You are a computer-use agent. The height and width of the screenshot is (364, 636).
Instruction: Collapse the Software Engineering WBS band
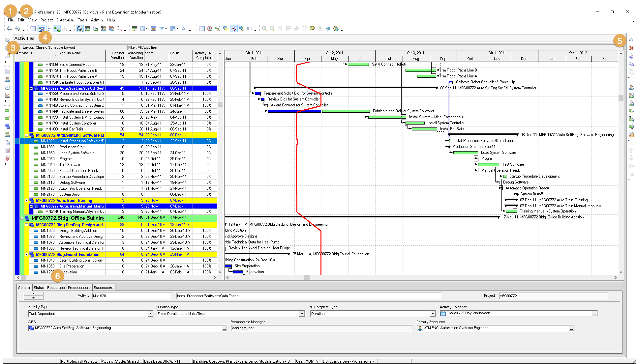(x=27, y=135)
